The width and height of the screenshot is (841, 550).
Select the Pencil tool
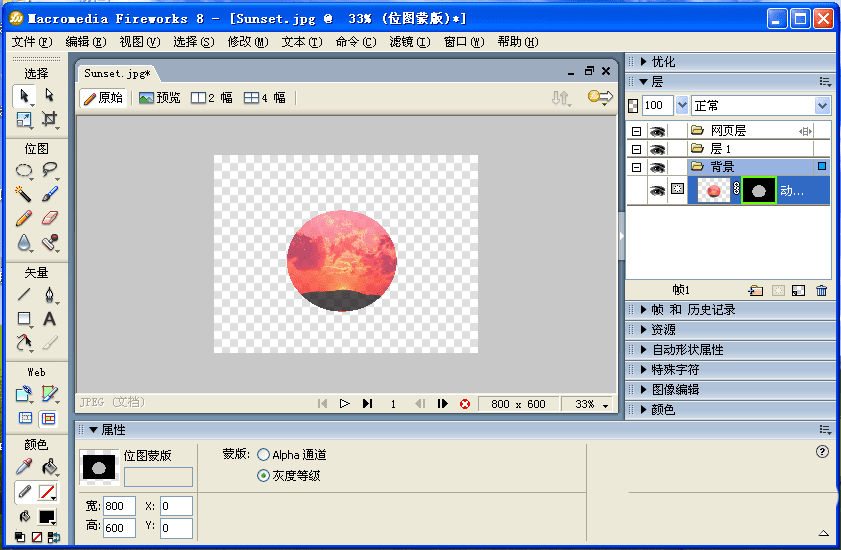(24, 218)
